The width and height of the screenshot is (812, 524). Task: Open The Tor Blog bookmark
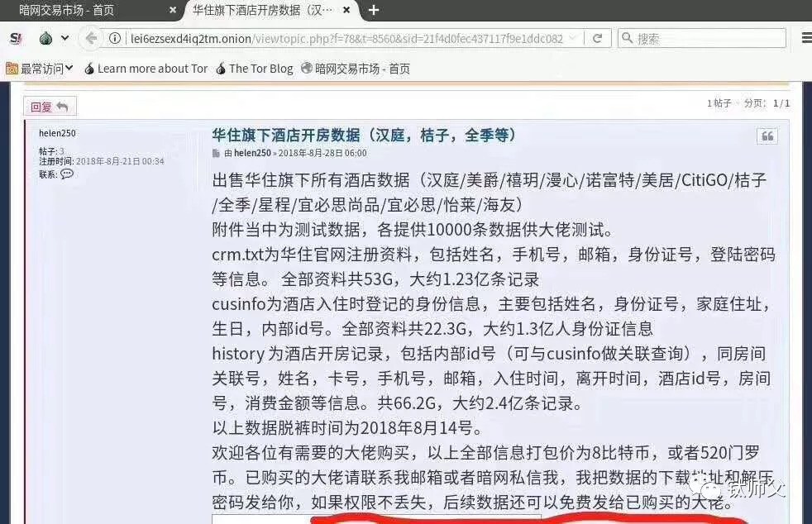(x=255, y=69)
